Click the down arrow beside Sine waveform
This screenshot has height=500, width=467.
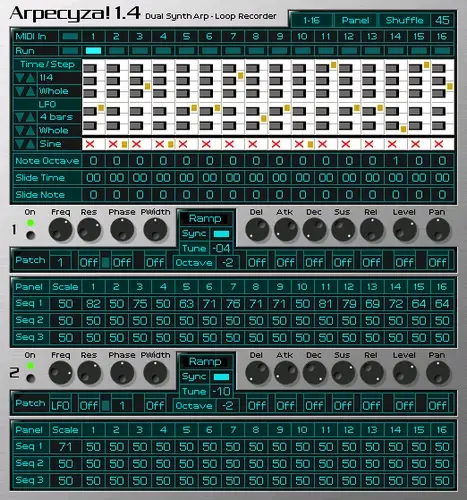[20, 144]
